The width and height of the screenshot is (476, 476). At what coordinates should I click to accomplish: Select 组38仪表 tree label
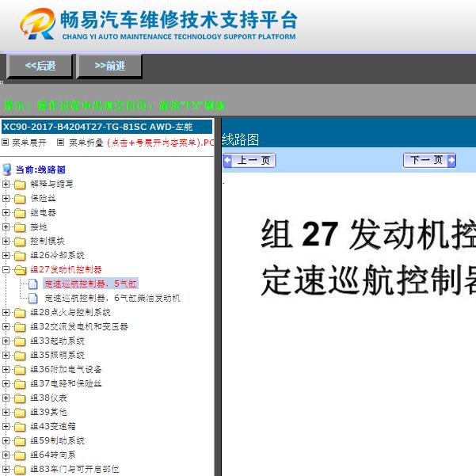[x=48, y=398]
